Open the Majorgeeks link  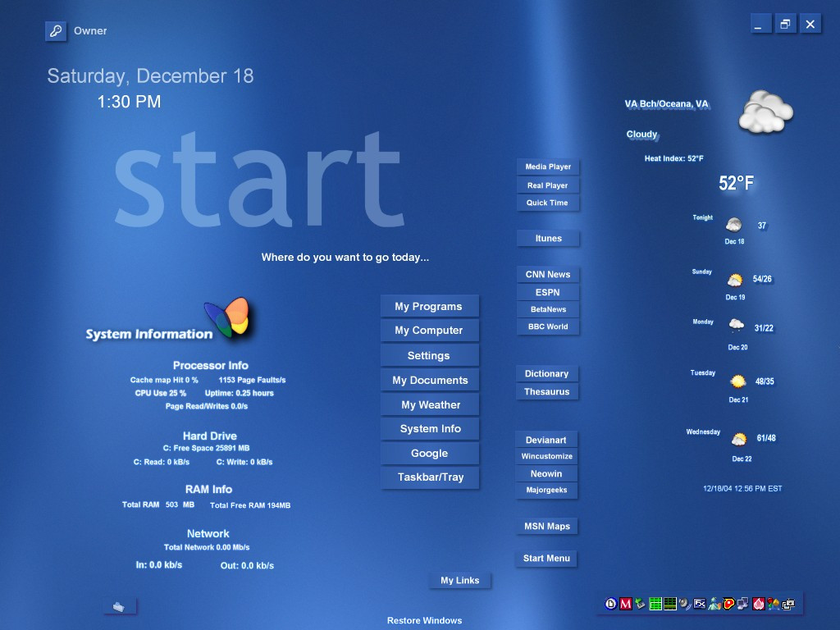coord(546,491)
